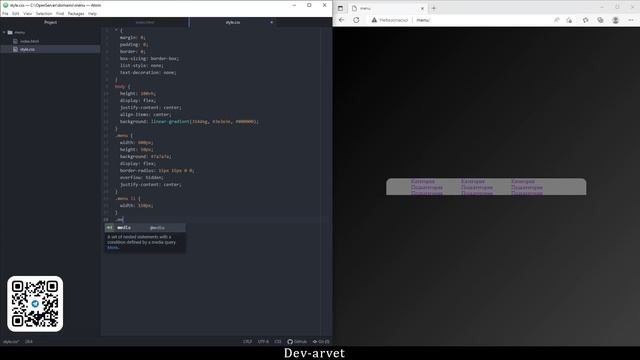This screenshot has width=640, height=360.
Task: Click the overflow: hidden line in code
Action: 142,178
